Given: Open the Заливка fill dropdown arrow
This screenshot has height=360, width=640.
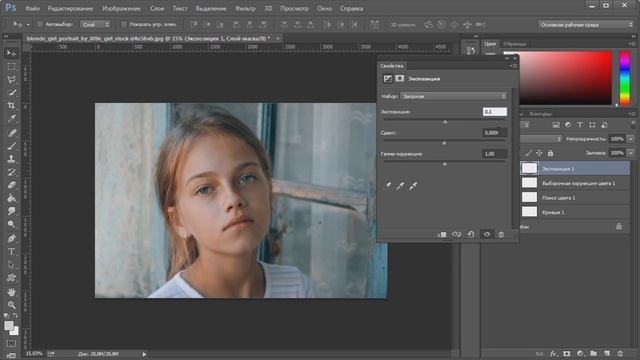Looking at the screenshot, I should click(x=631, y=153).
